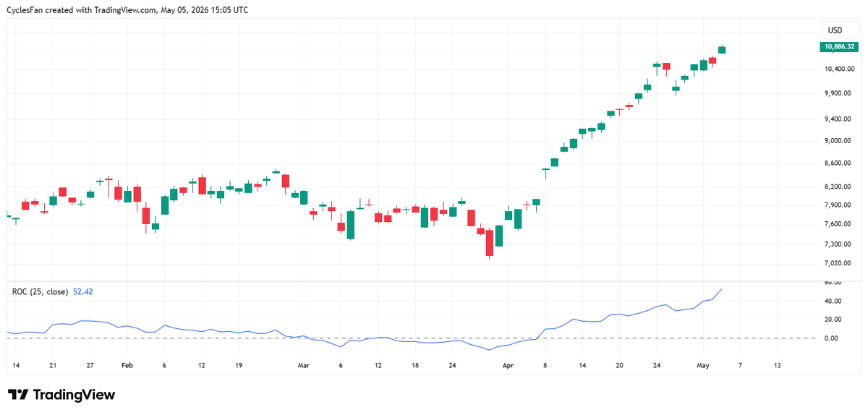Click the 8 date label on time axis
The image size is (868, 415).
coord(545,366)
